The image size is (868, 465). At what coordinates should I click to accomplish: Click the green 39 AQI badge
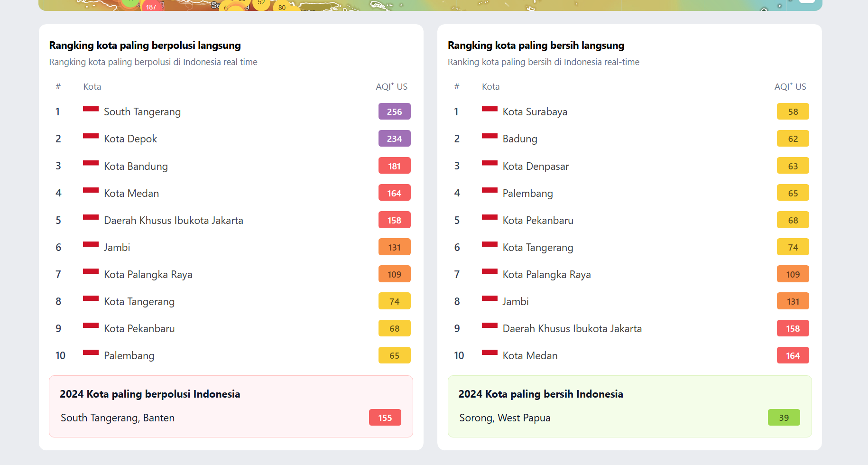pos(784,418)
